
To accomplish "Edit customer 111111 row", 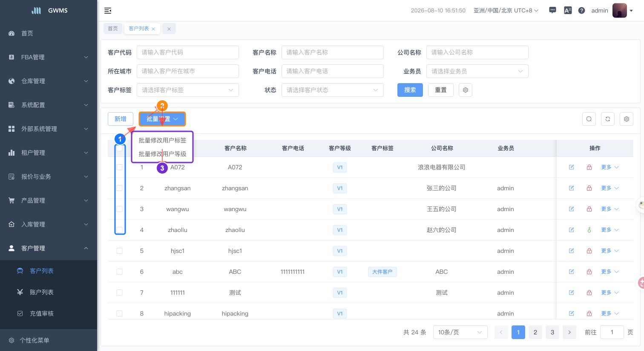I will pos(572,293).
